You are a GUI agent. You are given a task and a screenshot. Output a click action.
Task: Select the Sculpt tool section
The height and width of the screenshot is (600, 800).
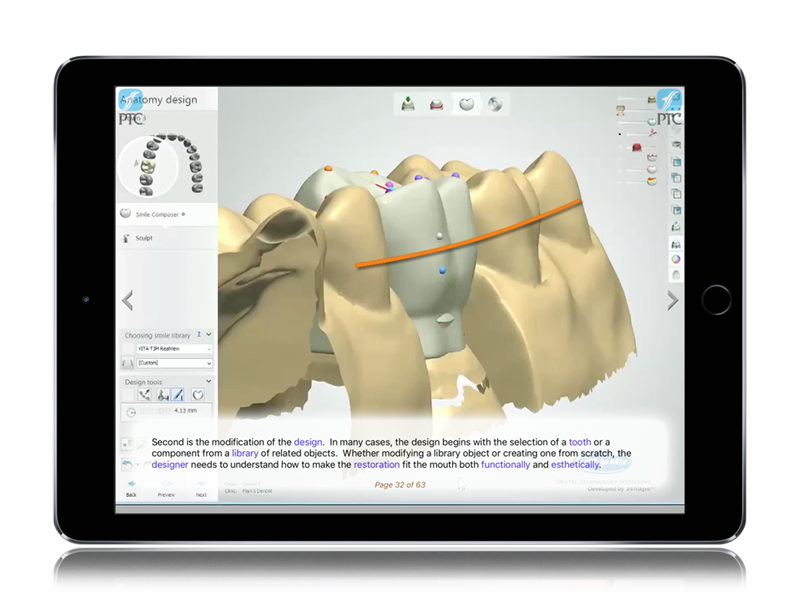pos(144,238)
